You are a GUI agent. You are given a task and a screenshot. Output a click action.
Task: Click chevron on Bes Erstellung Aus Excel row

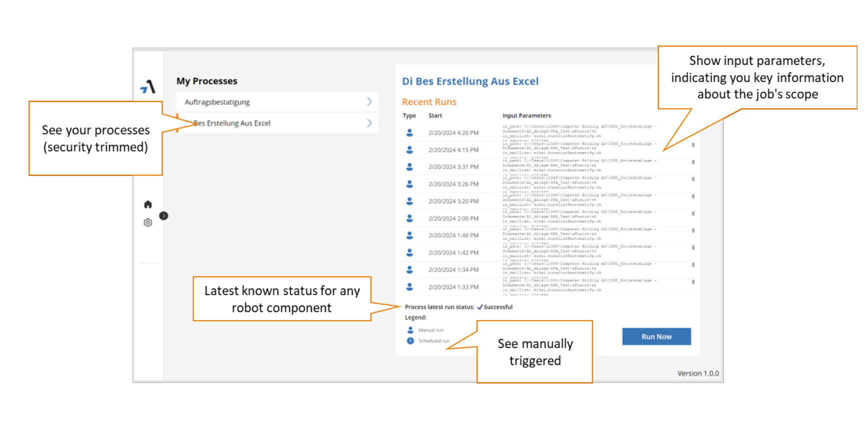coord(369,123)
